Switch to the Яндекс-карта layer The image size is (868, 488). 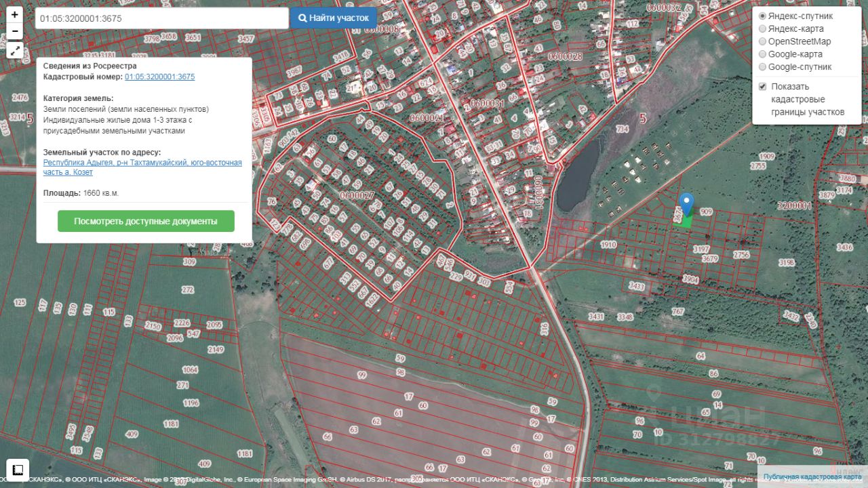tap(763, 28)
